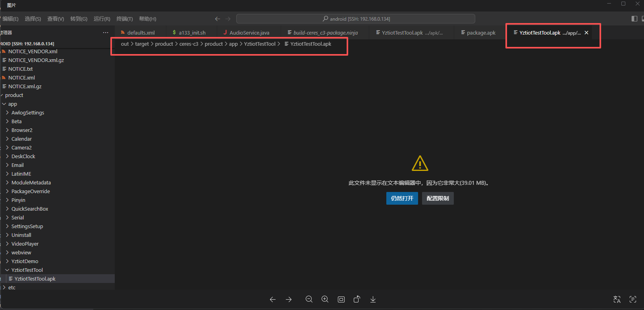Select ceres-c3 in the breadcrumb path
Screen dimensions: 644x310
[x=189, y=44]
